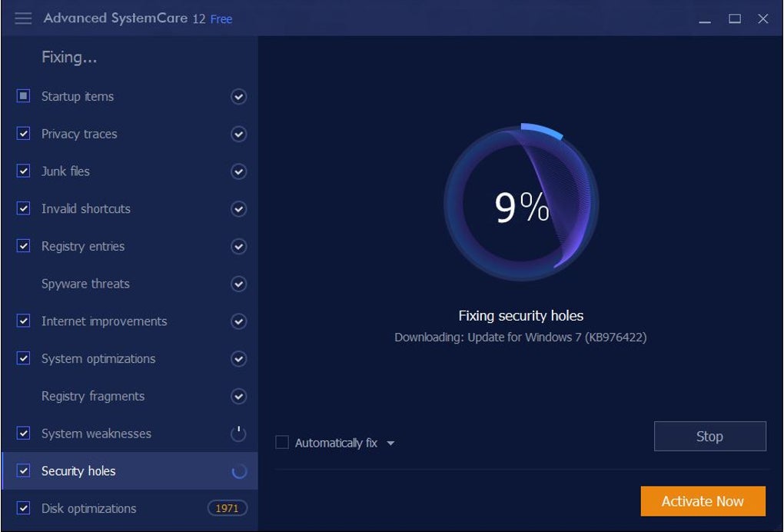Click the Junk files done checkmark icon

[238, 171]
